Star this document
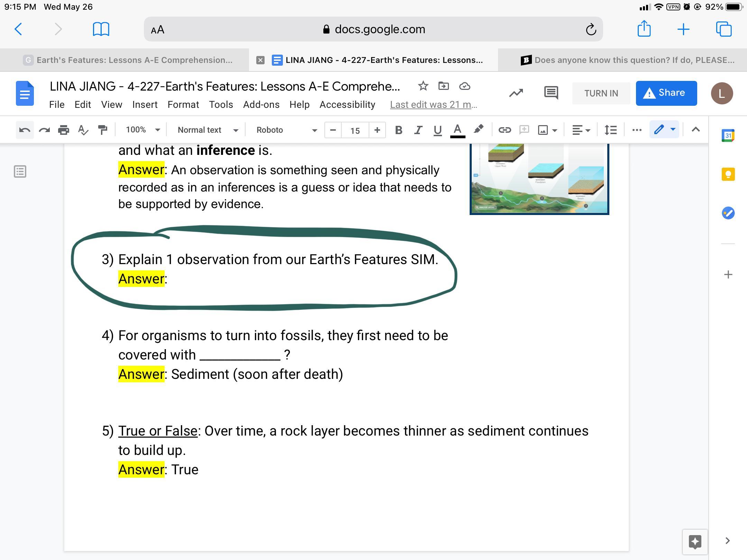Viewport: 747px width, 560px height. pyautogui.click(x=423, y=86)
